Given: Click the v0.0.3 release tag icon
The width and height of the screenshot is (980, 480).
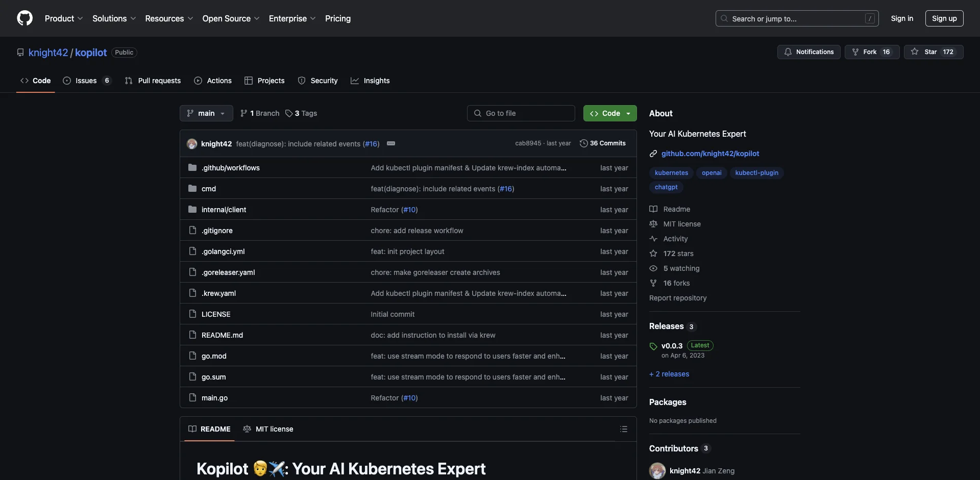Looking at the screenshot, I should tap(653, 346).
